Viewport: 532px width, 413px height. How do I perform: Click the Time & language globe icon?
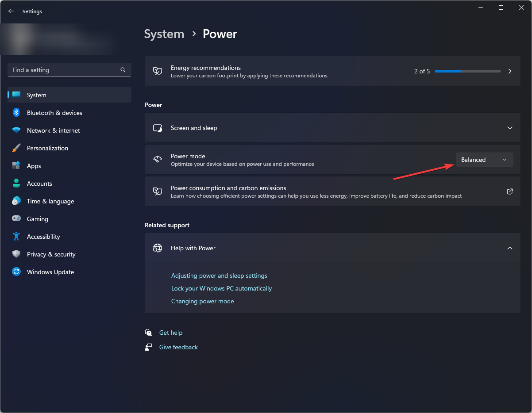tap(16, 201)
